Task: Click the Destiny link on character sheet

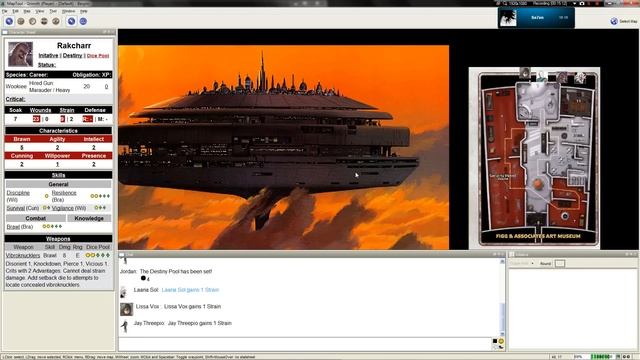Action: (72, 56)
